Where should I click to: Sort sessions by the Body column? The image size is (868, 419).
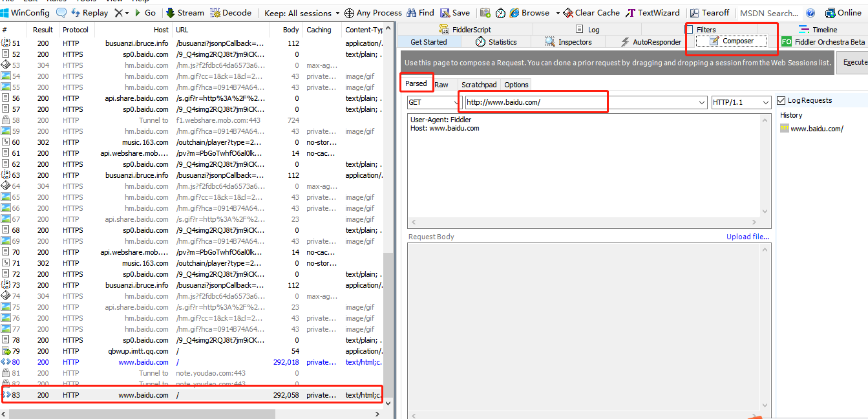click(x=285, y=30)
